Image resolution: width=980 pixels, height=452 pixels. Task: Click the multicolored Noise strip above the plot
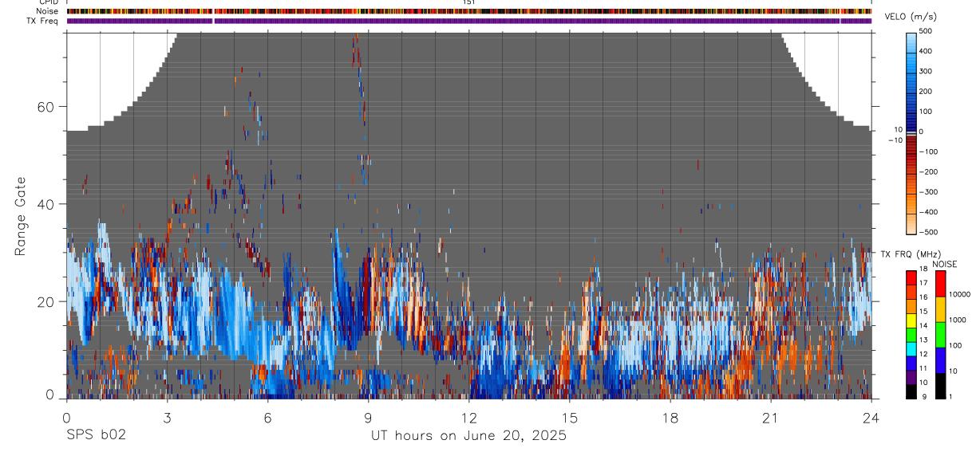469,11
